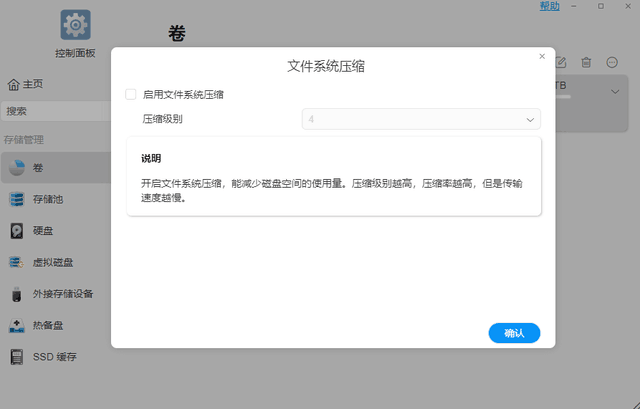Click the 存储管理 section label
640x409 pixels.
tap(24, 140)
